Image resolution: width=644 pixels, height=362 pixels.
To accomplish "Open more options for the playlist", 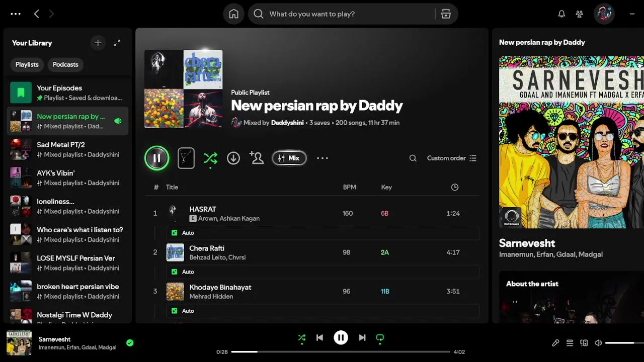I will [323, 158].
